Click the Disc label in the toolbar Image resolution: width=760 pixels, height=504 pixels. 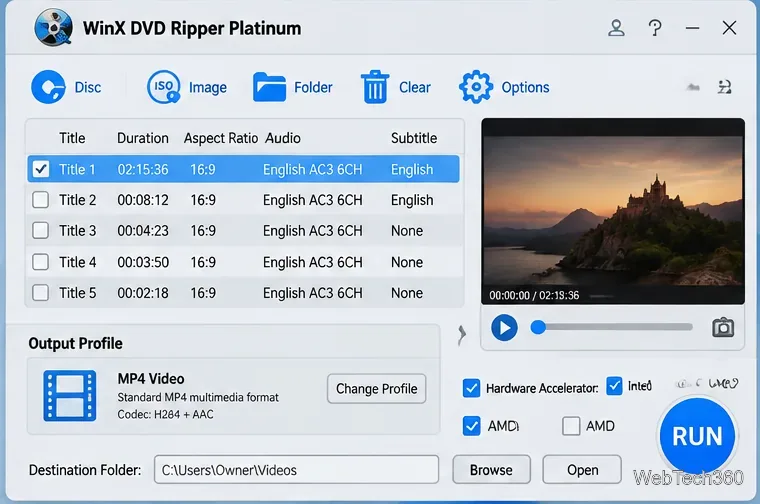(x=88, y=87)
